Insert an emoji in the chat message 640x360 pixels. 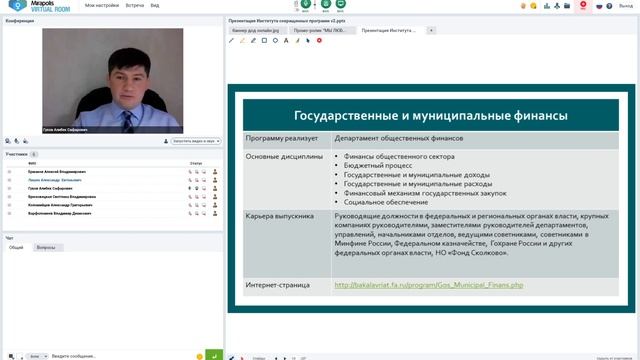click(x=199, y=356)
